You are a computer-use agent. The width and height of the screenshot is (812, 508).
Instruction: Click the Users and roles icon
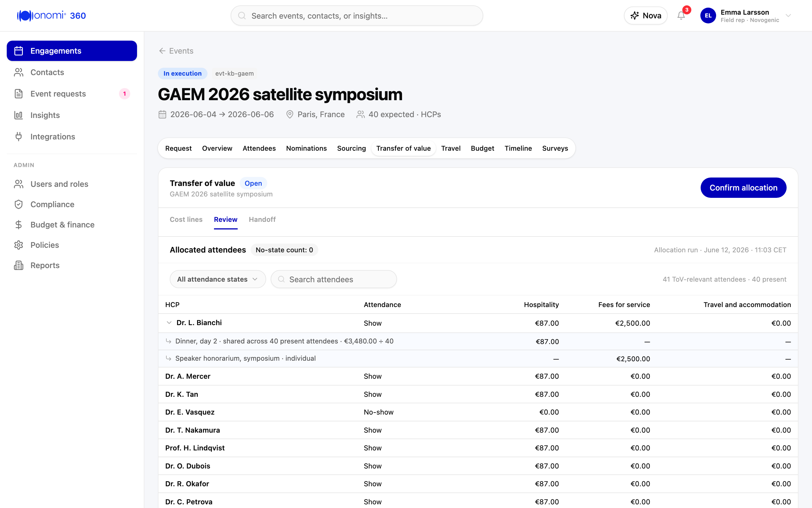[19, 184]
